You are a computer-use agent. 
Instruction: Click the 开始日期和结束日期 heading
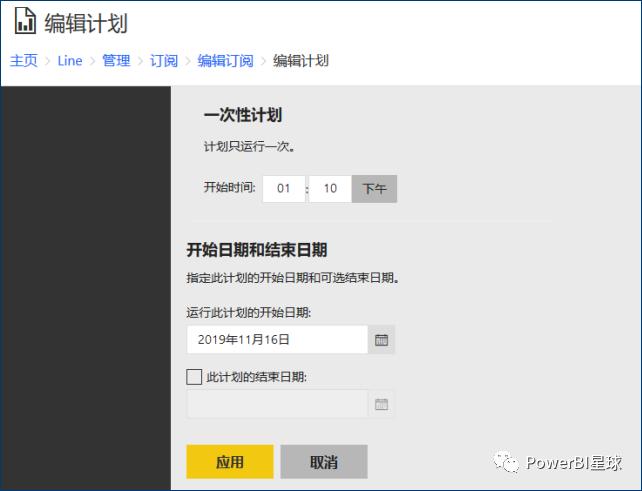[x=257, y=250]
